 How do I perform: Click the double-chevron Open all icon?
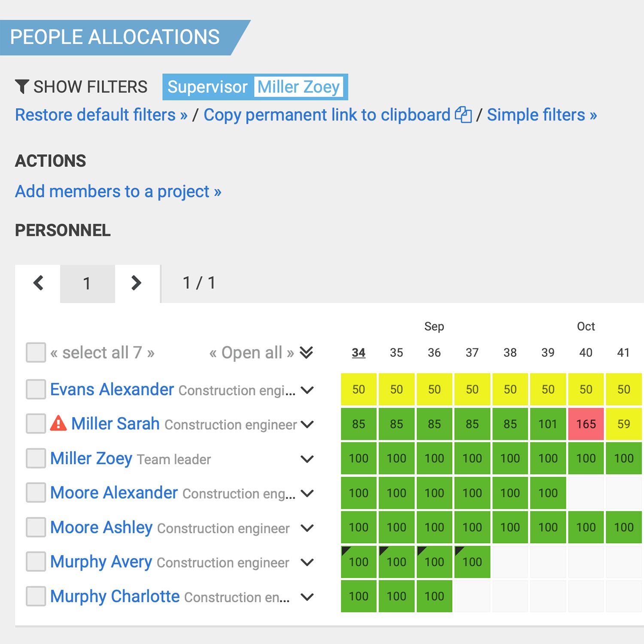pos(306,352)
